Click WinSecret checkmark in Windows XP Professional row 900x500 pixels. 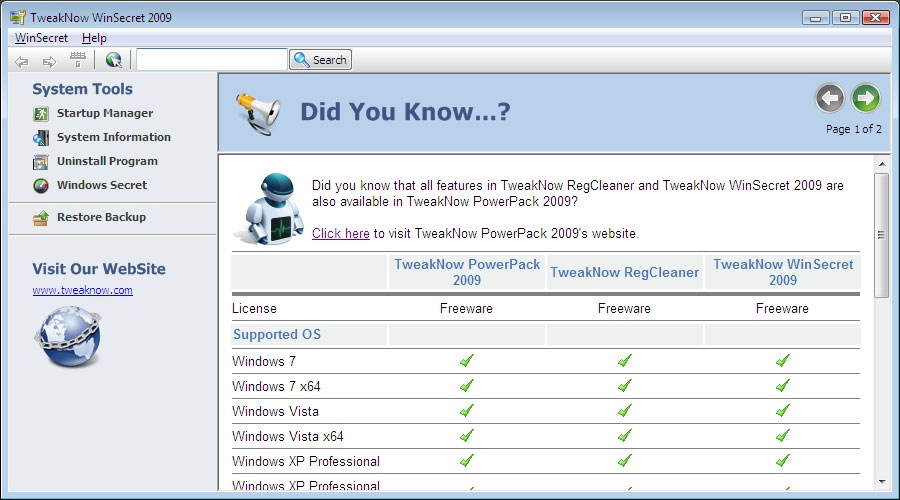(782, 460)
